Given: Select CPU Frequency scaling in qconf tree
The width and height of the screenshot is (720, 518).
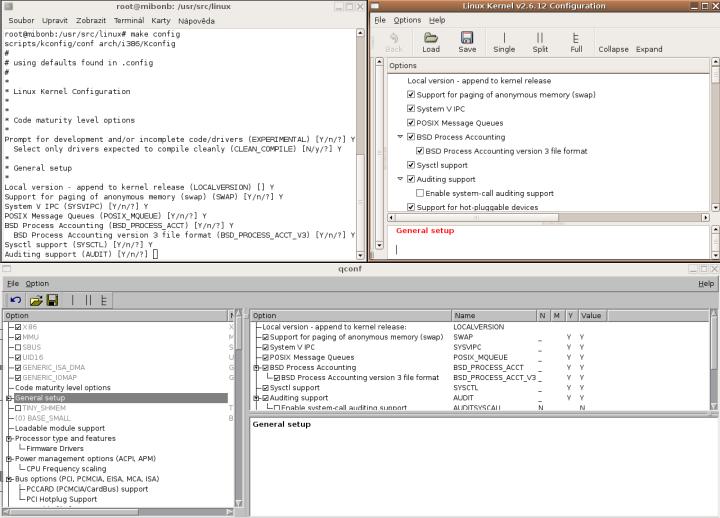Looking at the screenshot, I should tap(66, 469).
